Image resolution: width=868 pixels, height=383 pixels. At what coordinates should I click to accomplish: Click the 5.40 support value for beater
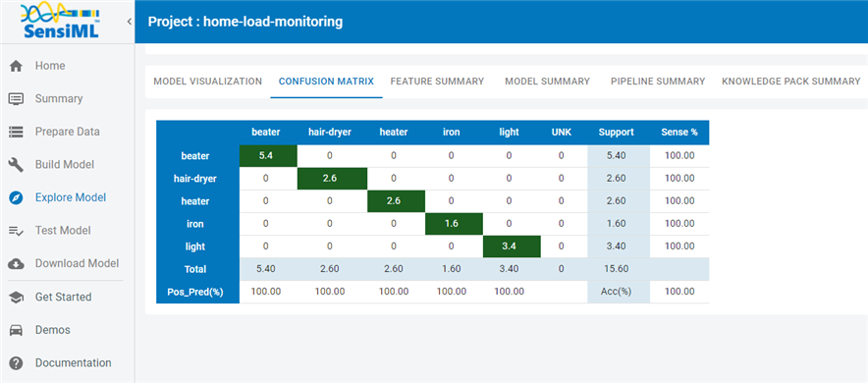pos(616,155)
